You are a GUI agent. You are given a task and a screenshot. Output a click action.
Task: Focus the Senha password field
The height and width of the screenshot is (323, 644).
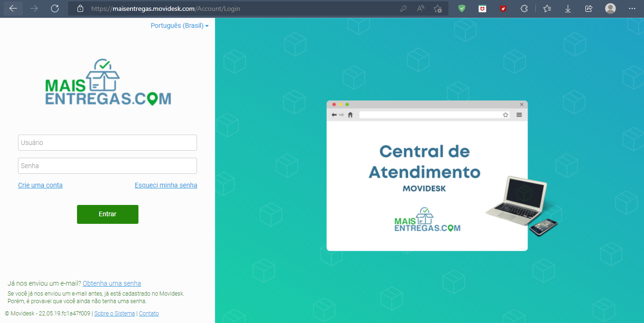click(107, 166)
